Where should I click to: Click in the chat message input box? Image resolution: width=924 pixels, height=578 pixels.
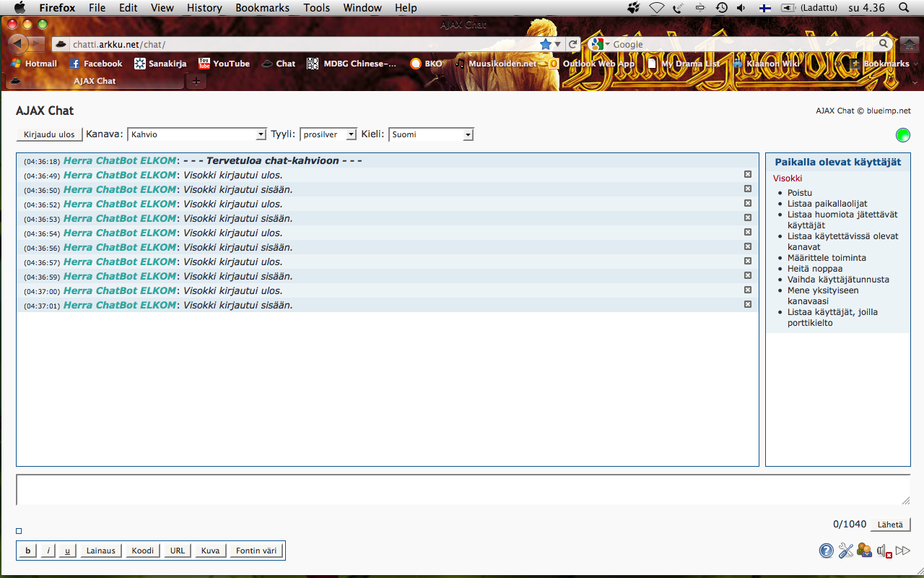point(463,489)
